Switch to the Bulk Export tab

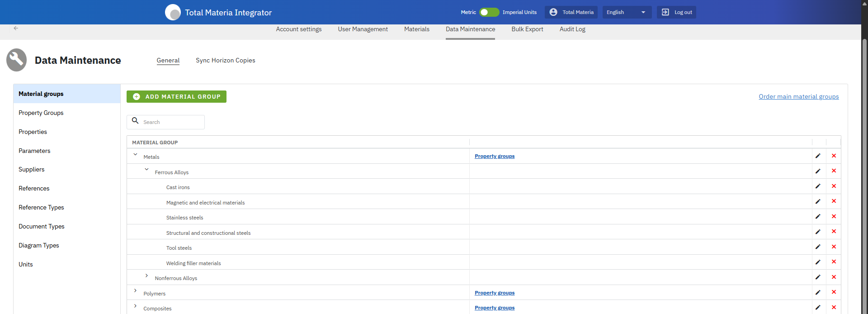coord(527,29)
